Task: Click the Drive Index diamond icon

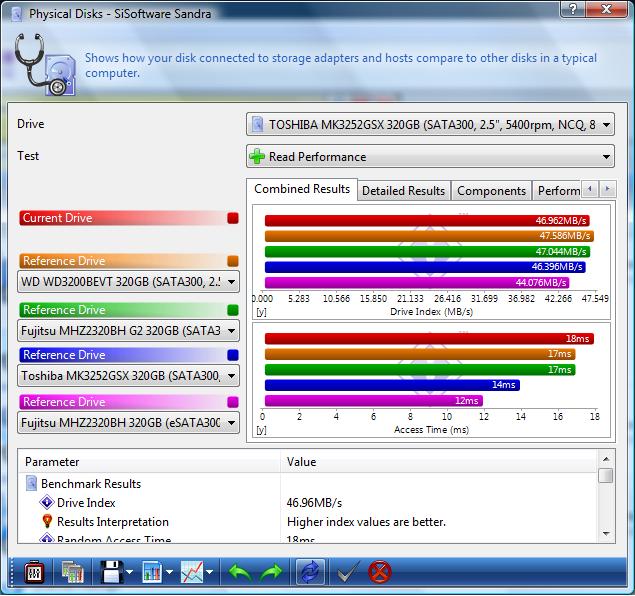Action: pyautogui.click(x=47, y=502)
